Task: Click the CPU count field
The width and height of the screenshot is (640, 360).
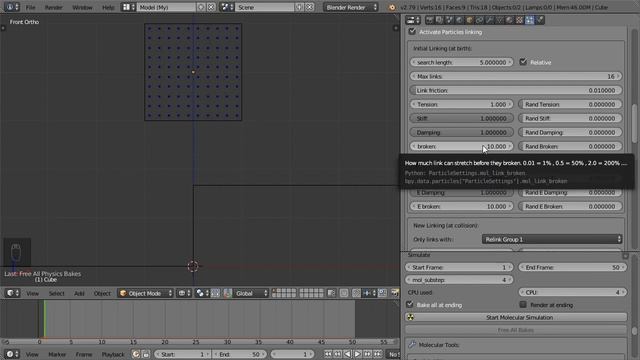Action: click(x=573, y=292)
